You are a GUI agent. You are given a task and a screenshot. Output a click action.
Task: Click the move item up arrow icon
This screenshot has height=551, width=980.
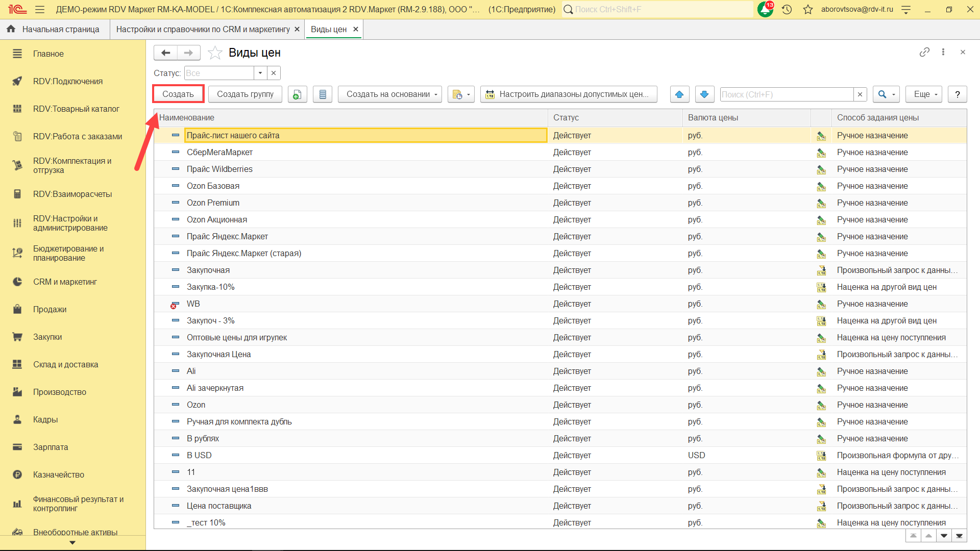[679, 94]
